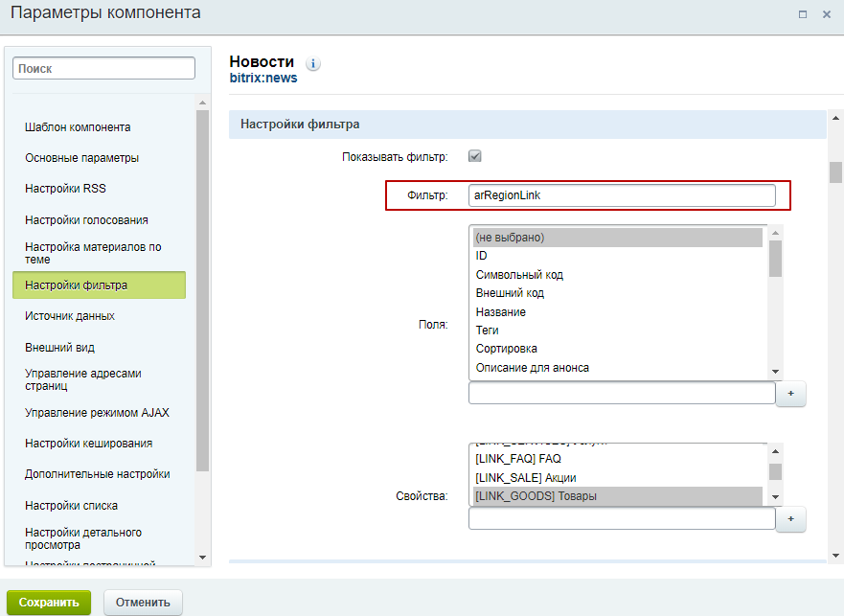Image resolution: width=844 pixels, height=616 pixels.
Task: Select Настройка материалов по теме
Action: coord(93,253)
